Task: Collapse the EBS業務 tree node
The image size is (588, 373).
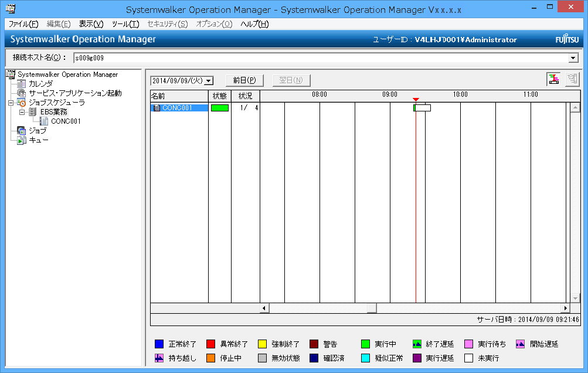Action: [22, 112]
